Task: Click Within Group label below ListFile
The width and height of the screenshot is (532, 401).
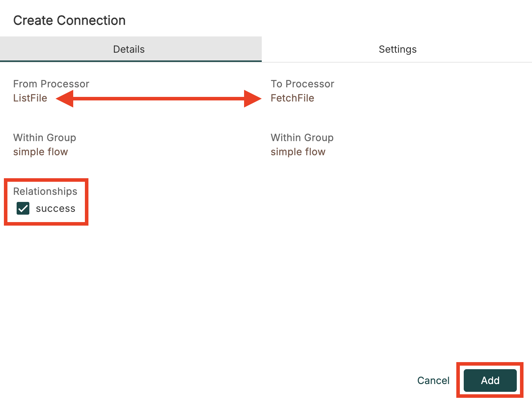Action: click(x=45, y=138)
